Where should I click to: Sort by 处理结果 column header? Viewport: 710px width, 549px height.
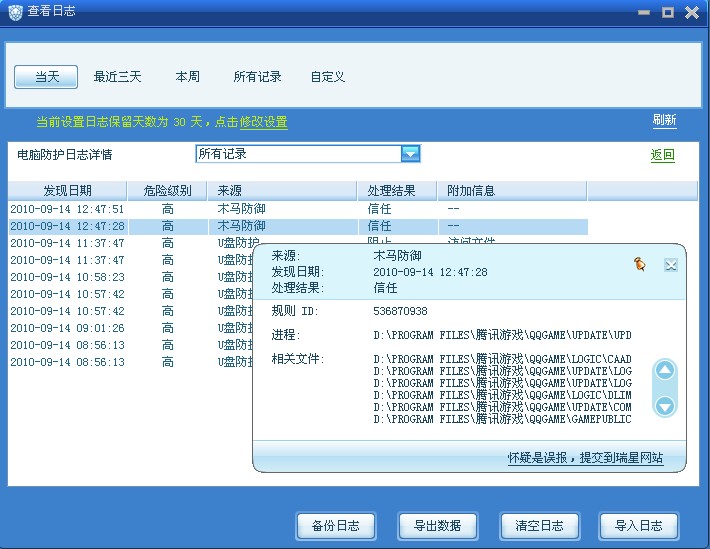tap(397, 191)
